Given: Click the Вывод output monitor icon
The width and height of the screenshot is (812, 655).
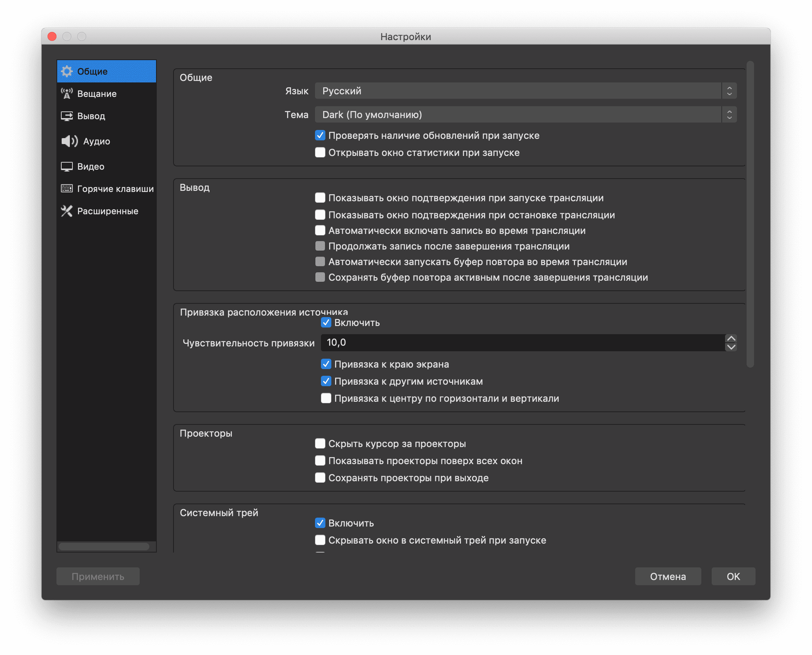Looking at the screenshot, I should (67, 116).
